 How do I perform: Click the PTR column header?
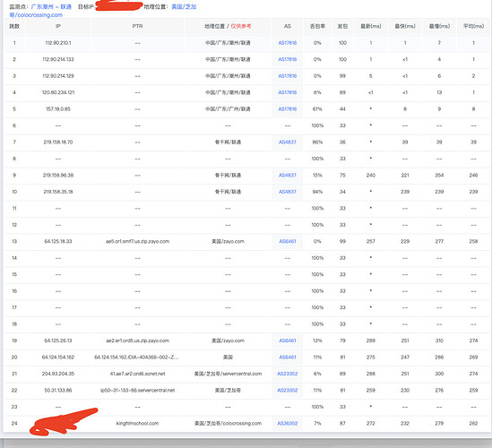(x=137, y=26)
